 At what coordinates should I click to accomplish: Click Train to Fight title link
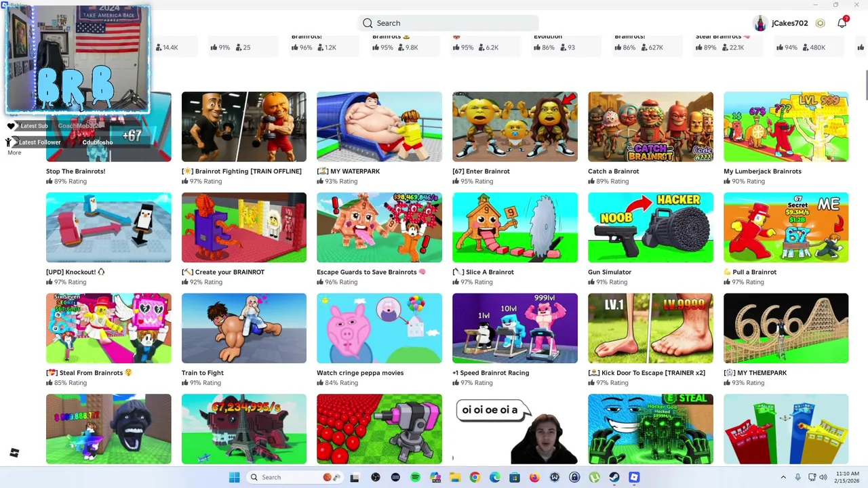pyautogui.click(x=203, y=373)
